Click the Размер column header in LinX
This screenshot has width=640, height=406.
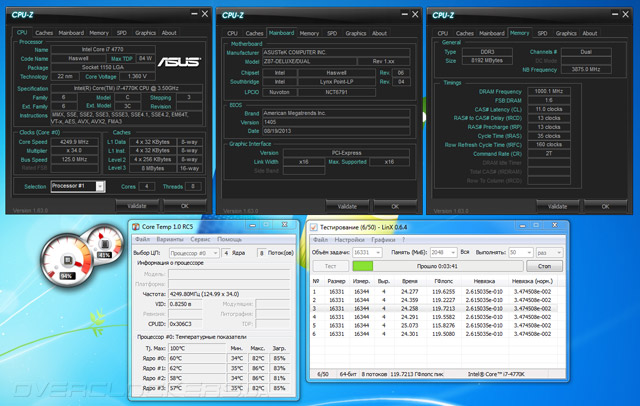point(336,281)
